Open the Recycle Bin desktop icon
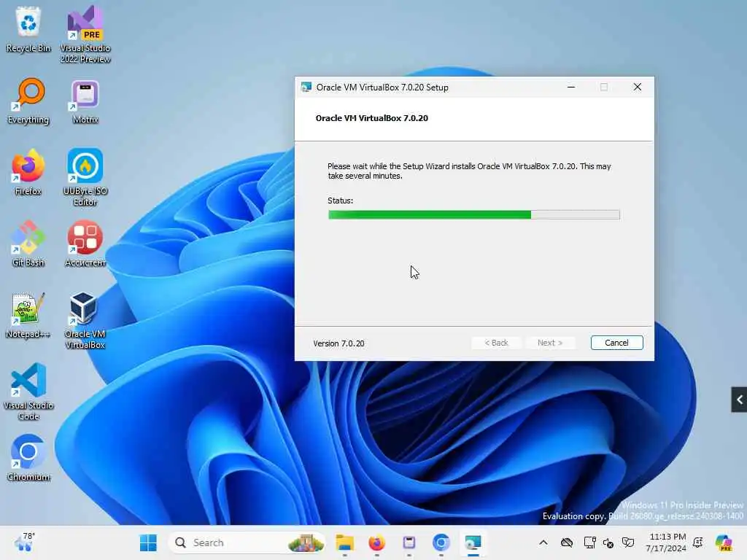 [x=28, y=29]
